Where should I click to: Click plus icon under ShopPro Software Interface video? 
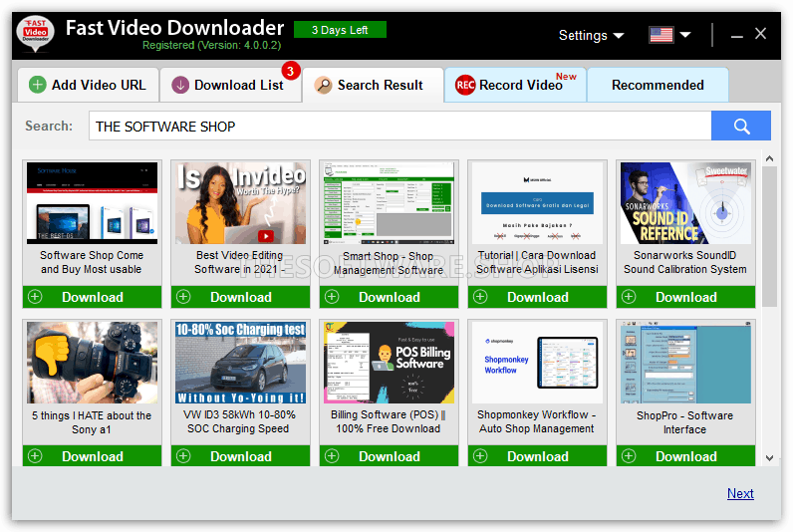(x=629, y=455)
